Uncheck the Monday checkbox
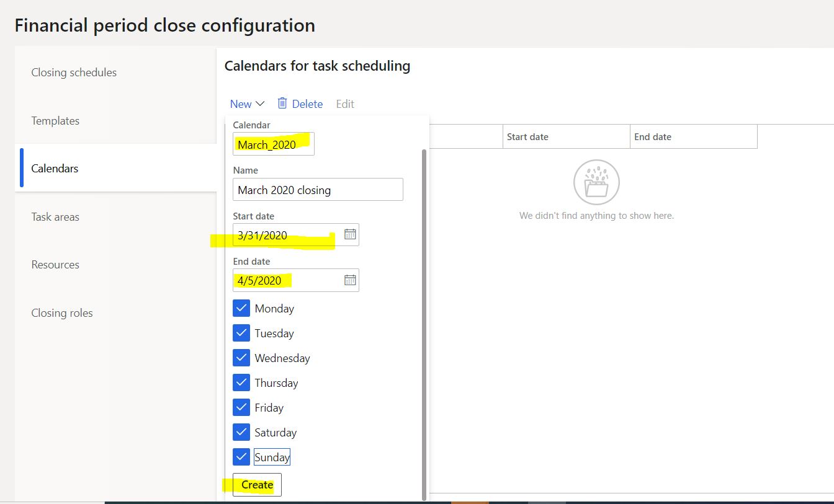 tap(241, 308)
